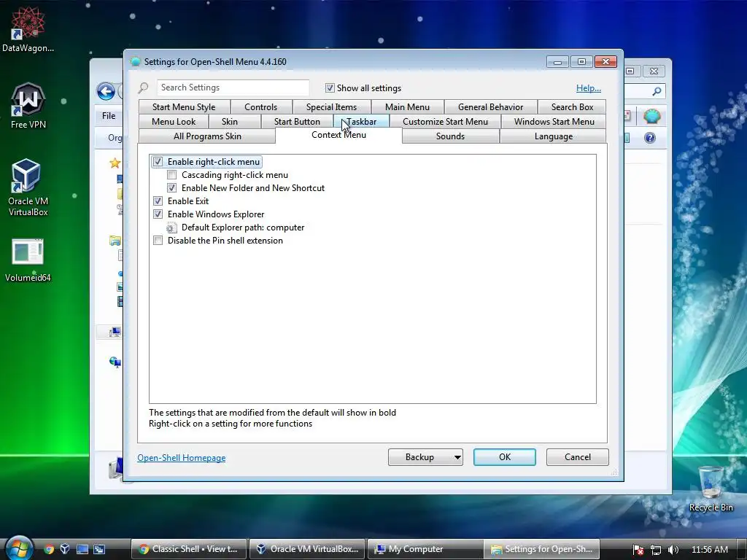
Task: Click the magnifier icon beside Search Settings
Action: click(143, 87)
